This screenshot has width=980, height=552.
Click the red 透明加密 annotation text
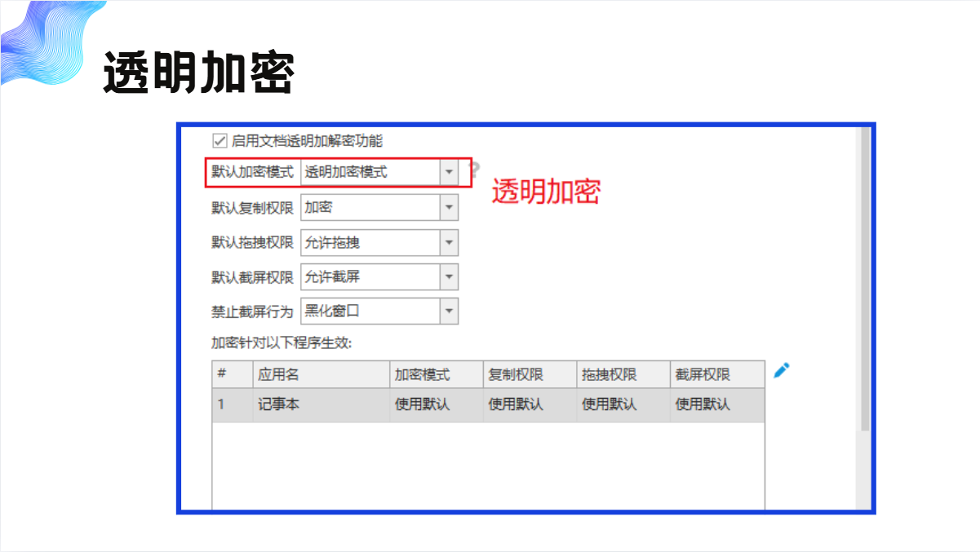coord(546,192)
